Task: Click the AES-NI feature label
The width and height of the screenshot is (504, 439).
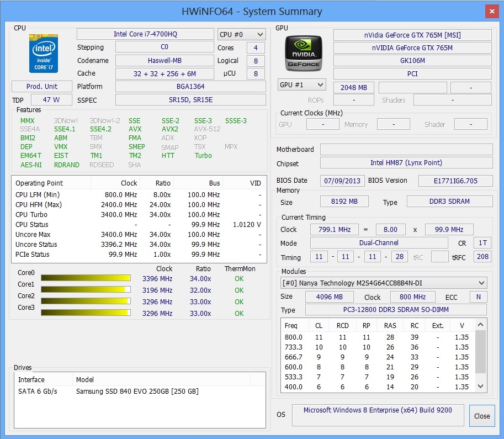Action: coord(31,165)
